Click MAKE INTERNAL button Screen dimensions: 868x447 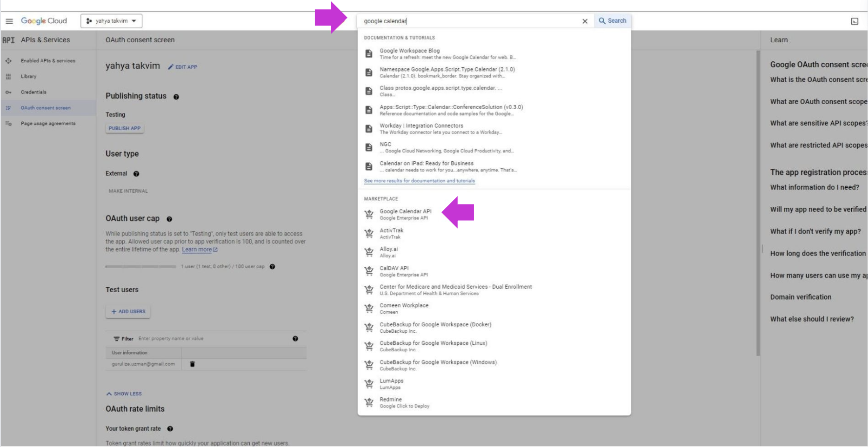(128, 191)
